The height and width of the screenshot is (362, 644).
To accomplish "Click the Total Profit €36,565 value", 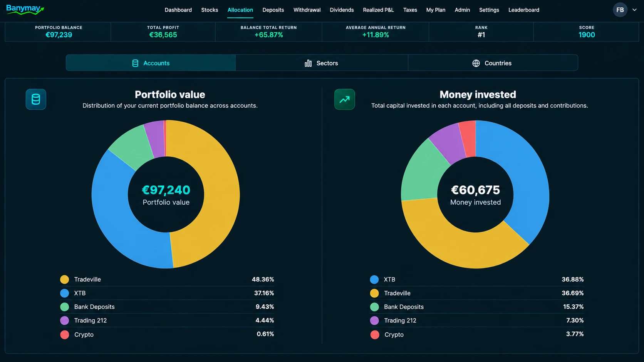I will 163,35.
